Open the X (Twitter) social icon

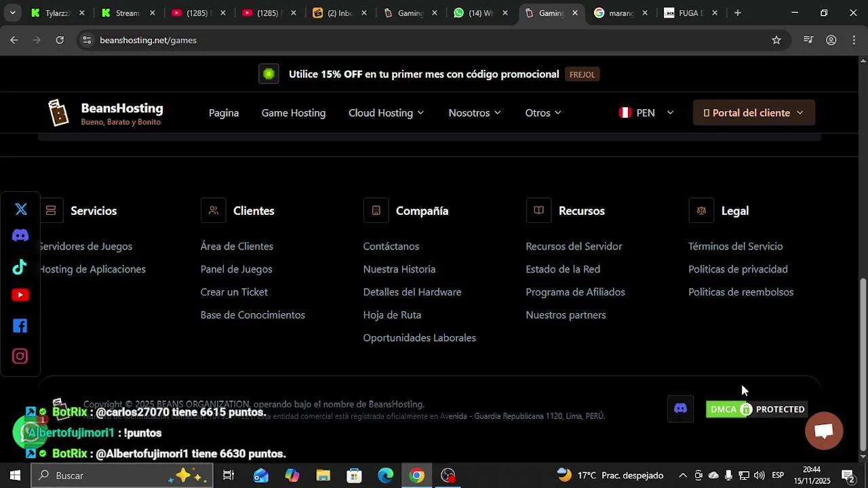click(20, 209)
